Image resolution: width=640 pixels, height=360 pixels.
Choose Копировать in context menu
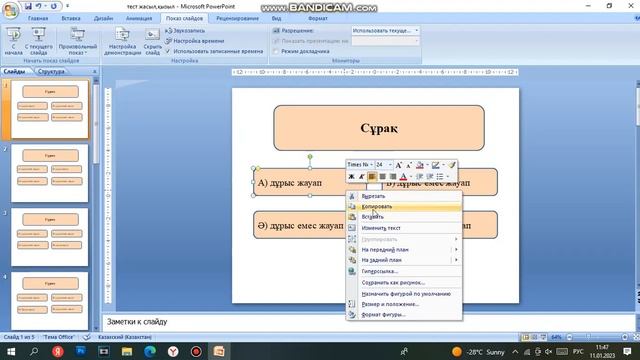[404, 207]
